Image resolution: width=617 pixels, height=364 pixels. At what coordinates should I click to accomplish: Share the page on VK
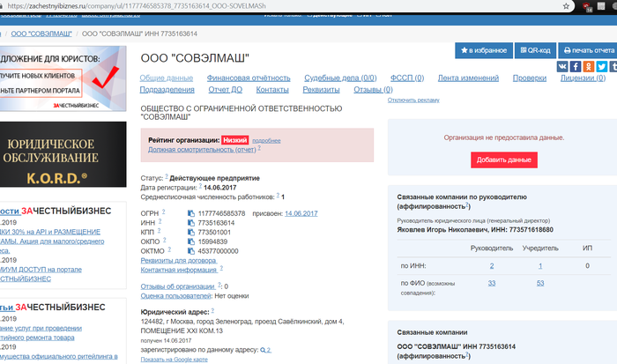click(x=562, y=66)
